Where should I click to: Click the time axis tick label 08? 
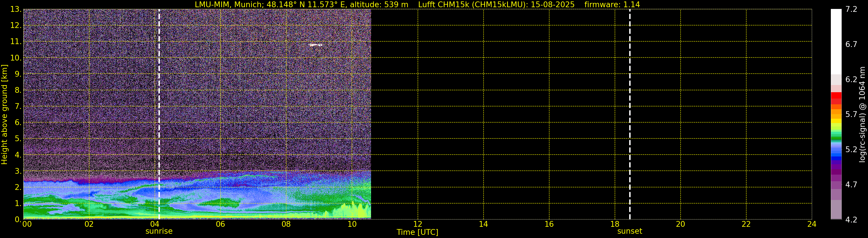pyautogui.click(x=286, y=224)
